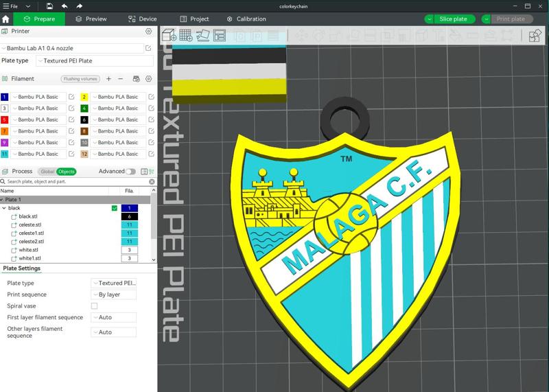Switch to the Prepare tab
Image resolution: width=549 pixels, height=392 pixels.
pos(40,19)
